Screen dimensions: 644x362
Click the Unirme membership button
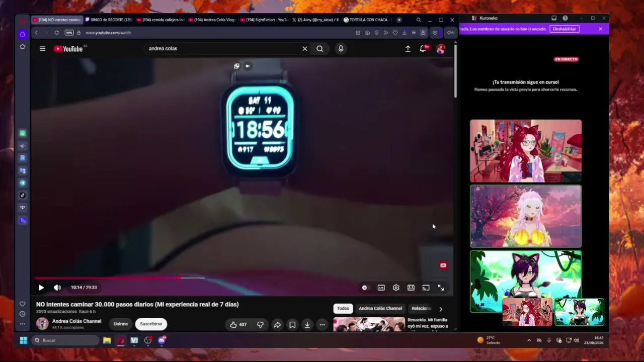point(121,324)
